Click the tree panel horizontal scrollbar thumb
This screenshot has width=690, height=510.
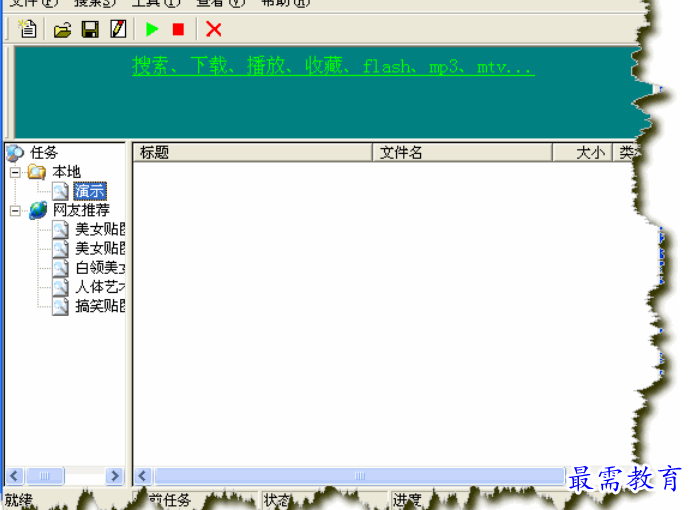pos(45,476)
